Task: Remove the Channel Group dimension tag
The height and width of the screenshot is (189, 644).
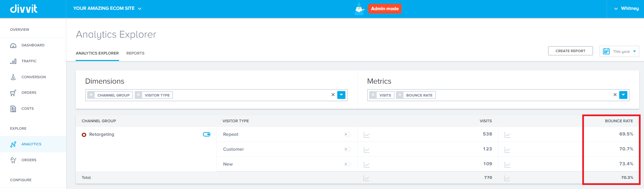Action: (x=91, y=95)
